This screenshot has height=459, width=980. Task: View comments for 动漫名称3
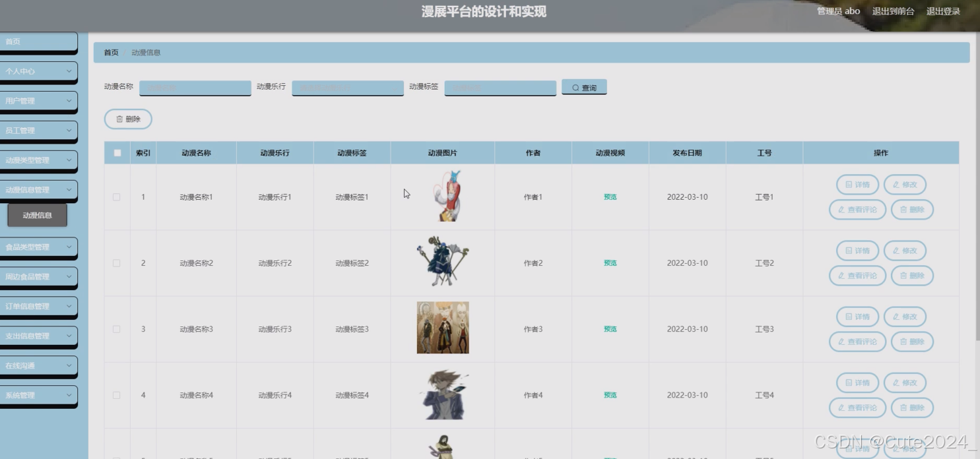coord(857,342)
